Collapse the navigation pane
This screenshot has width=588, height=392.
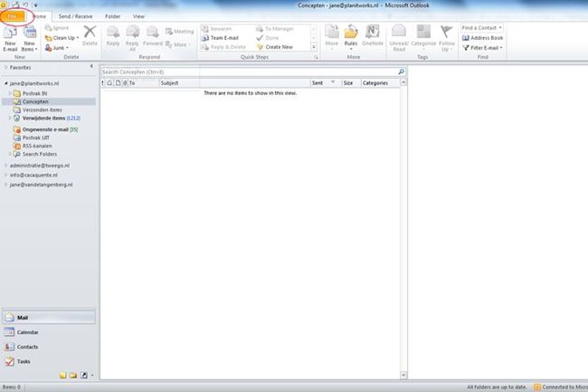coord(91,66)
